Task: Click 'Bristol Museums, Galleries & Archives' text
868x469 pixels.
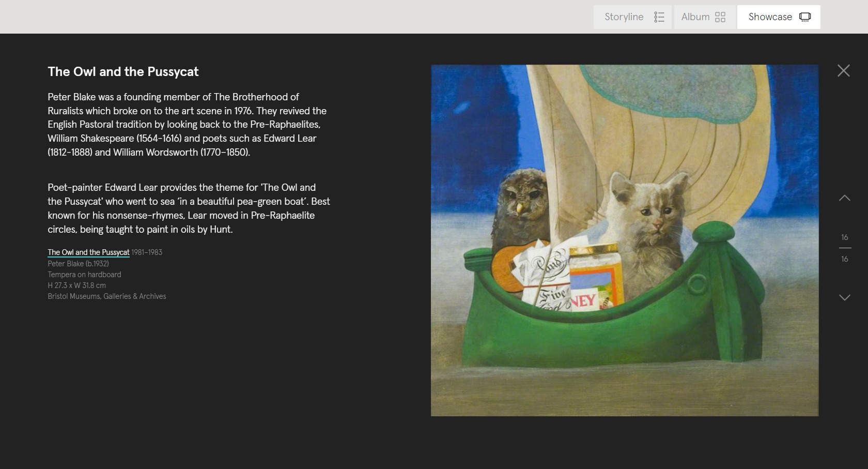Action: (x=107, y=296)
